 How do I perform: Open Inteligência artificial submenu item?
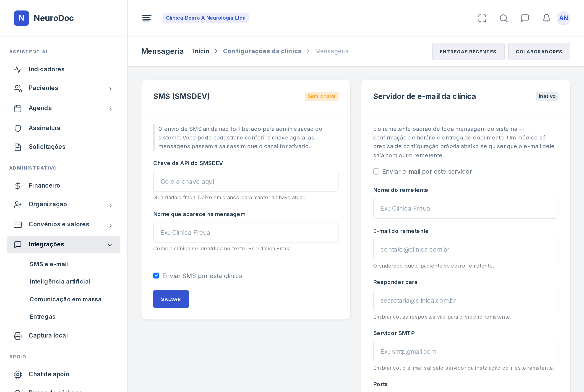pos(60,281)
